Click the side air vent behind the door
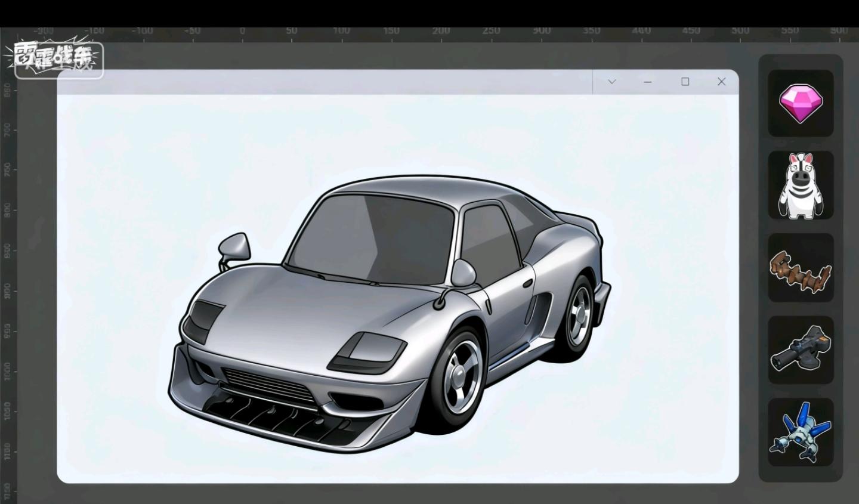859x504 pixels. [x=532, y=308]
